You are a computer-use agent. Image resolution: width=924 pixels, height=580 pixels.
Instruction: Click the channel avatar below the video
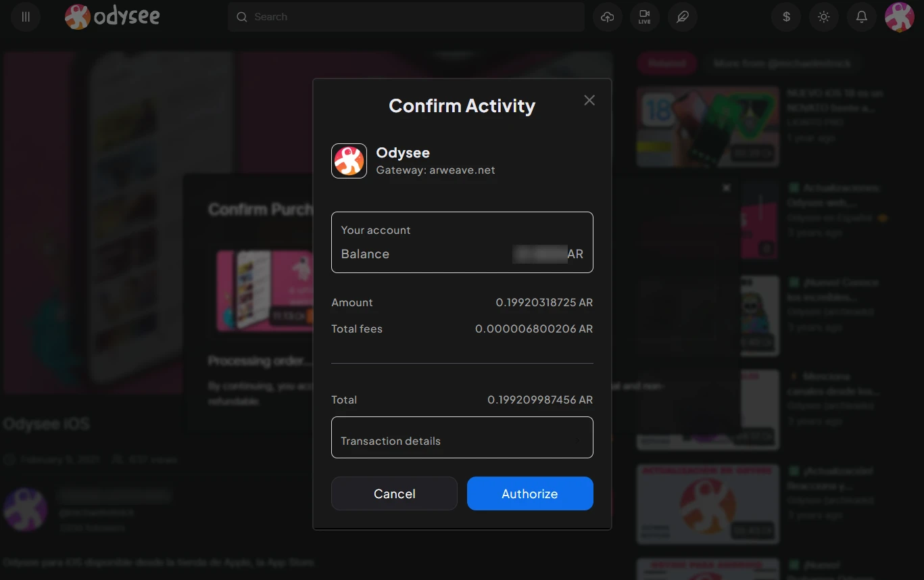pyautogui.click(x=26, y=509)
